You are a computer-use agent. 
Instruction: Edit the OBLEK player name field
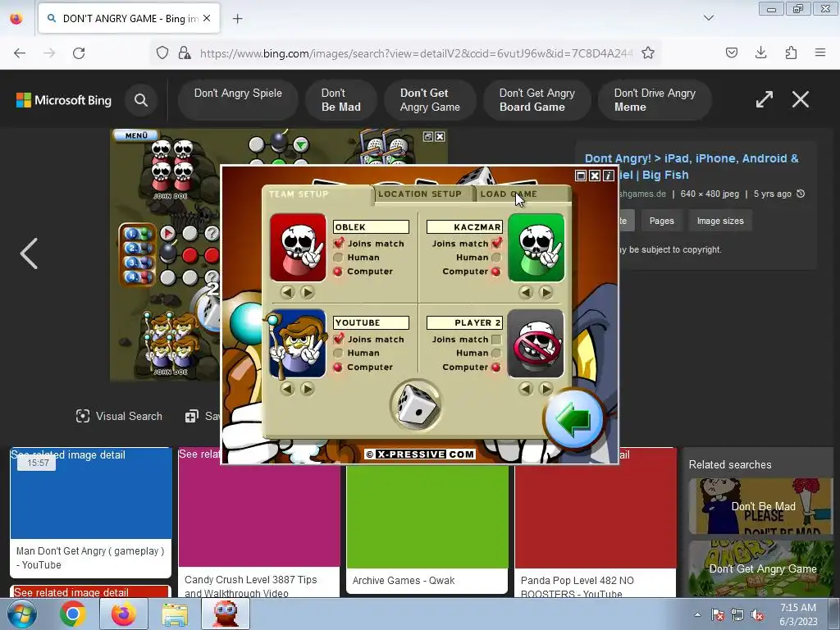click(371, 227)
